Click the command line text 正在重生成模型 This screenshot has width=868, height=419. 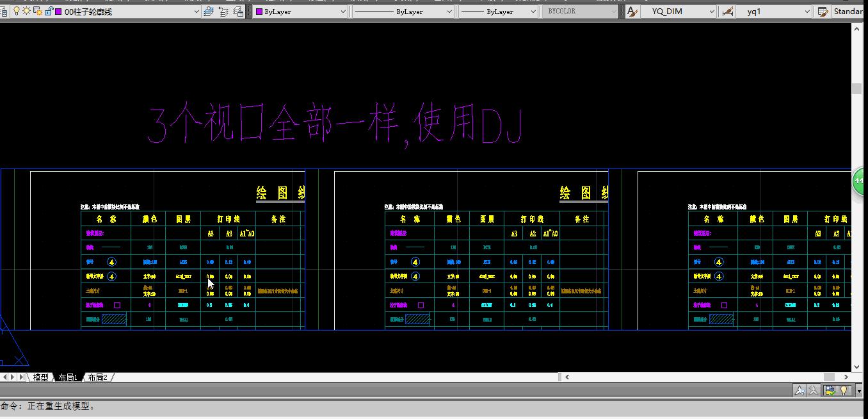click(61, 406)
